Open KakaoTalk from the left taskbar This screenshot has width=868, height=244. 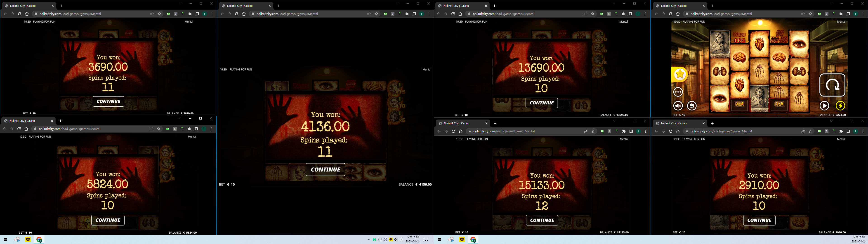pyautogui.click(x=28, y=240)
